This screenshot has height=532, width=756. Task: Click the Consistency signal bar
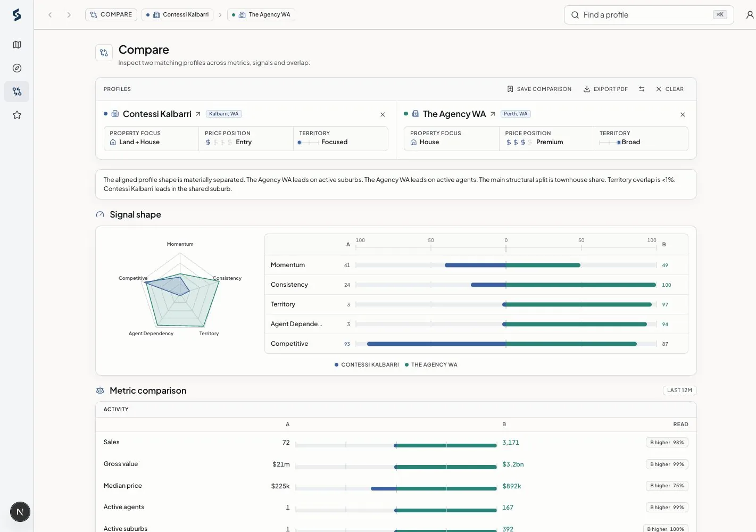[x=506, y=285]
